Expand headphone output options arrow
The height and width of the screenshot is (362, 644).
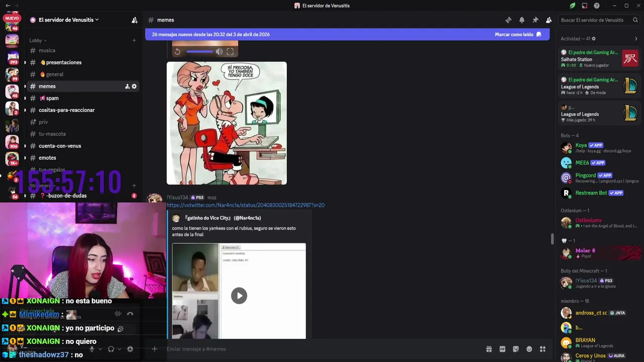(x=120, y=349)
